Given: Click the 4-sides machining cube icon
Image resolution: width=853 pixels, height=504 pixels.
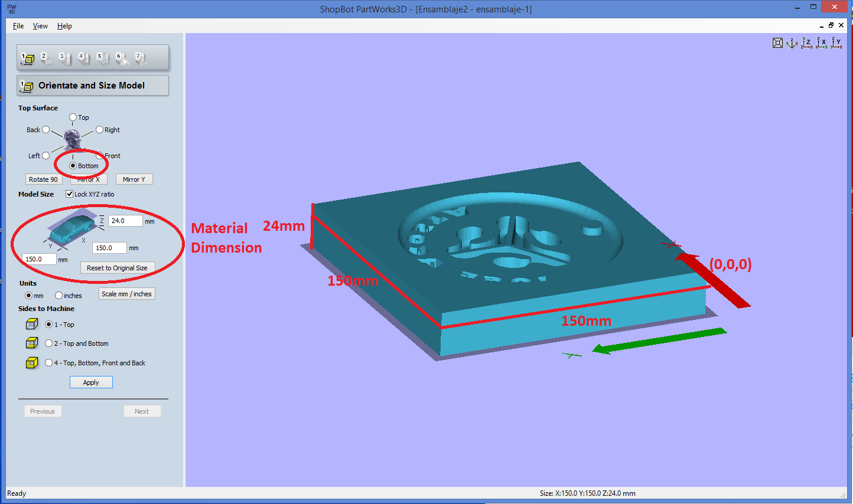Looking at the screenshot, I should [32, 362].
